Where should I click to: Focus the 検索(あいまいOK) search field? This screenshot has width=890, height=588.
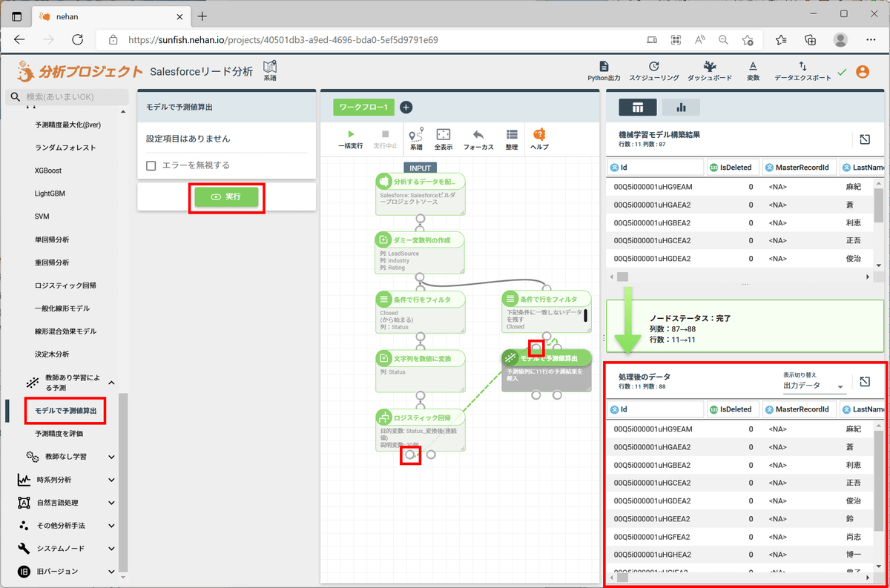point(69,97)
